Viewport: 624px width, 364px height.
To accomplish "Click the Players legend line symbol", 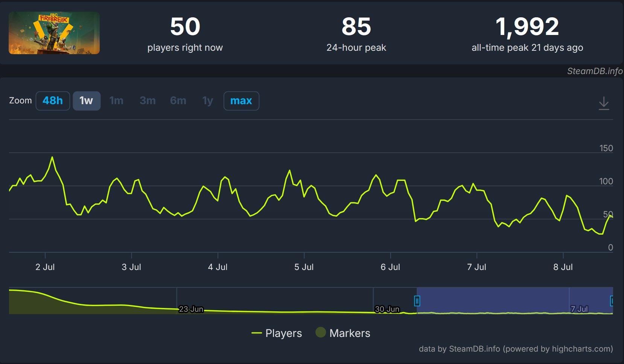I will tap(257, 333).
